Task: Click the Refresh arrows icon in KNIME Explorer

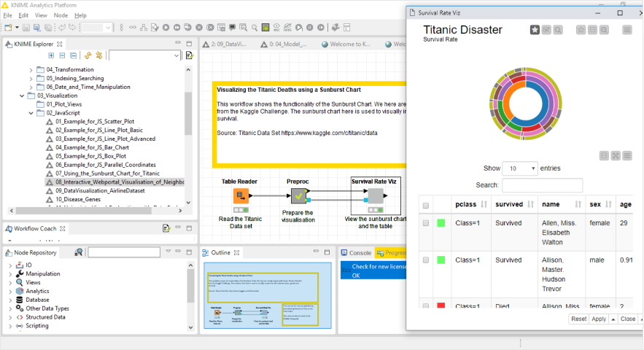Action: [x=88, y=55]
